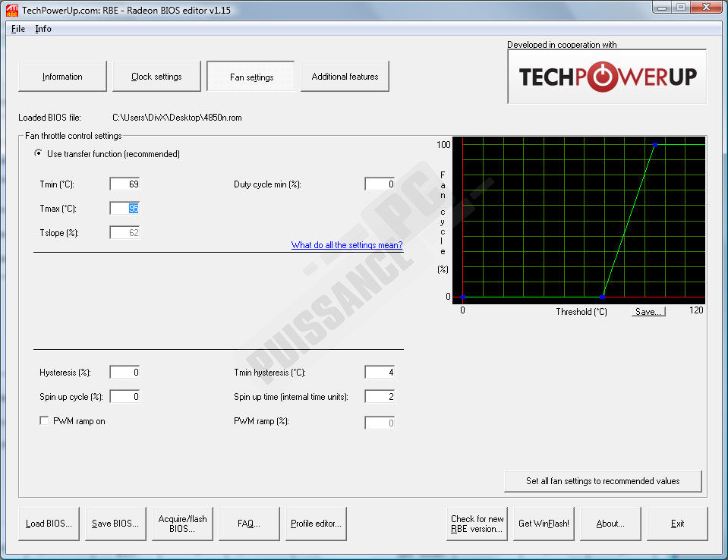Click 'What do all the settings mean?' link
728x560 pixels.
pos(347,245)
